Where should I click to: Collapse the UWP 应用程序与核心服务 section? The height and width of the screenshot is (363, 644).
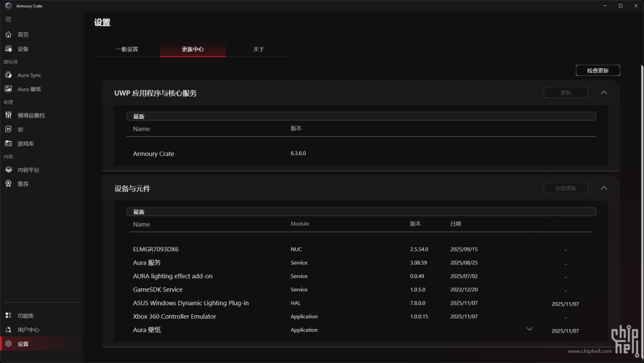tap(603, 93)
